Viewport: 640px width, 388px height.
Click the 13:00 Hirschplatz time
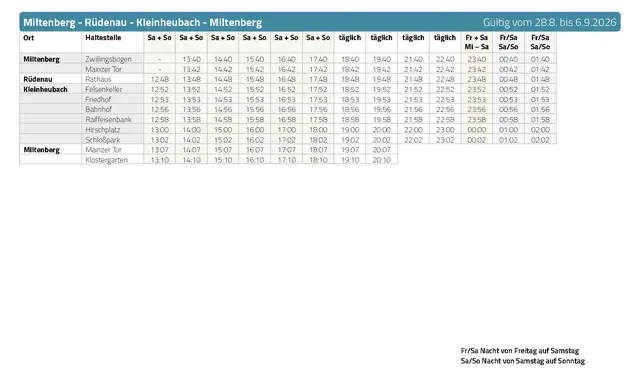coord(160,130)
